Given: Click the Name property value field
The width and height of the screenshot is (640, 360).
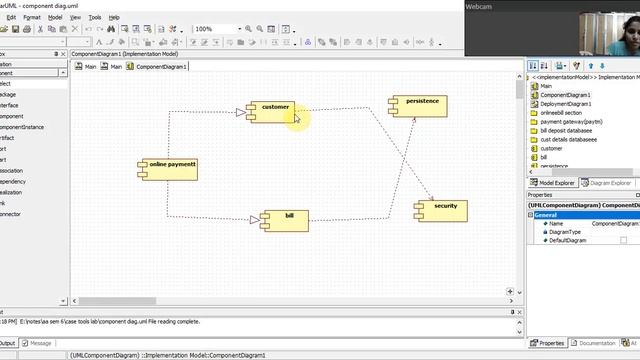Looking at the screenshot, I should (x=615, y=224).
